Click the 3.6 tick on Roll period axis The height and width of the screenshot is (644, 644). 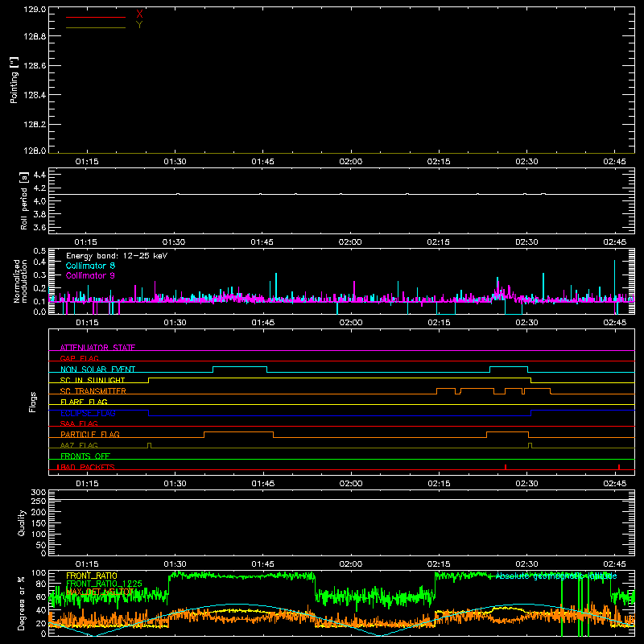tap(39, 227)
